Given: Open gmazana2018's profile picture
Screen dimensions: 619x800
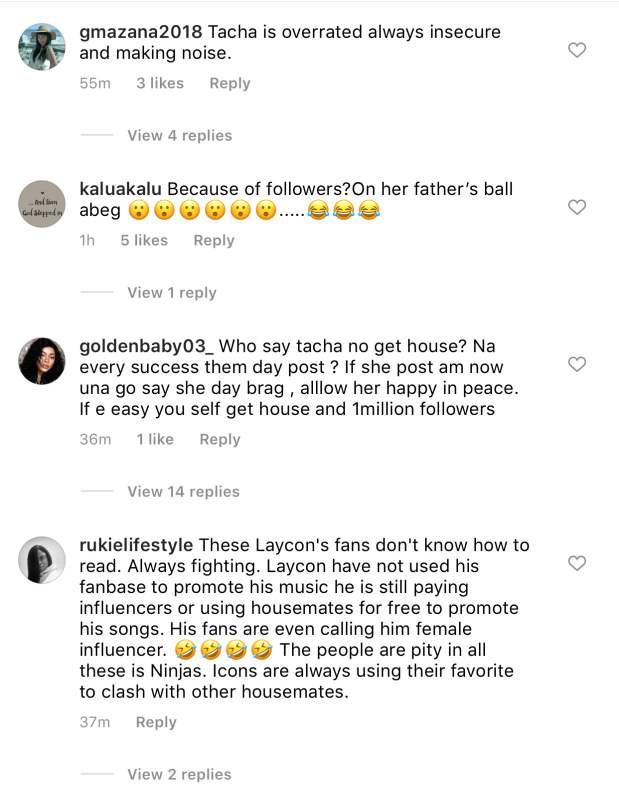Looking at the screenshot, I should [42, 47].
